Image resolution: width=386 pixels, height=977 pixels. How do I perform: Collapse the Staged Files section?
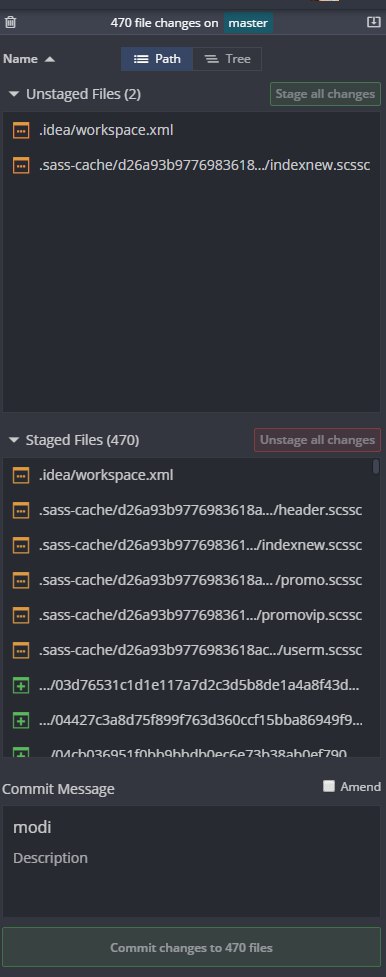[14, 441]
